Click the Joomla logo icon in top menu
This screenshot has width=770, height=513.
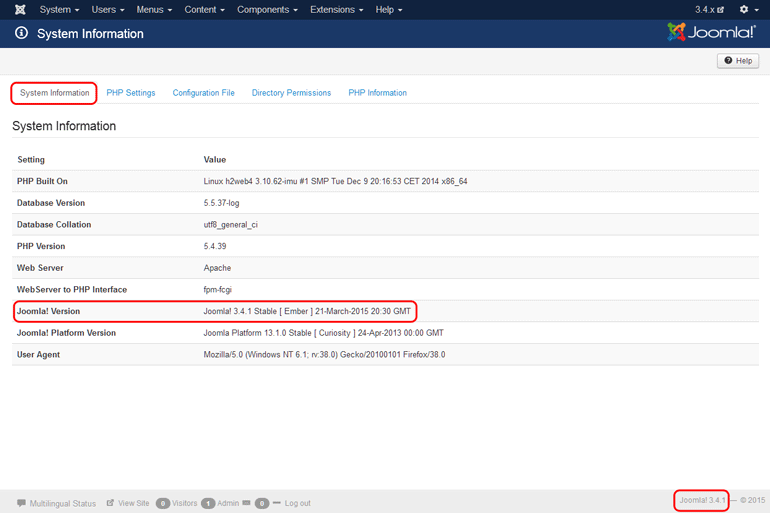pyautogui.click(x=20, y=9)
